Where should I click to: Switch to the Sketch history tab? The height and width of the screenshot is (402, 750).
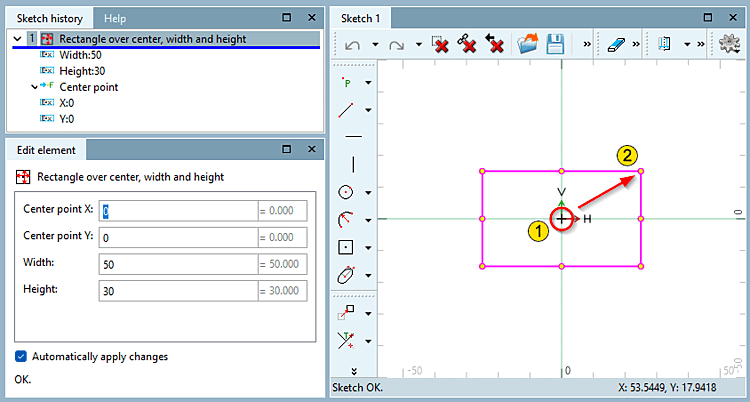tap(50, 19)
